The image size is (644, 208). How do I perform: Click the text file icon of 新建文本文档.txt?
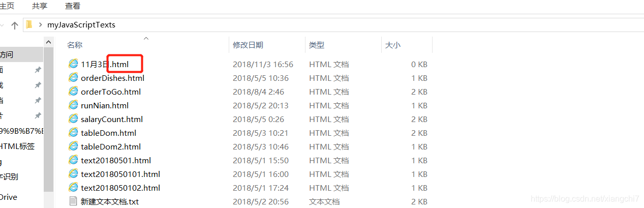point(73,201)
